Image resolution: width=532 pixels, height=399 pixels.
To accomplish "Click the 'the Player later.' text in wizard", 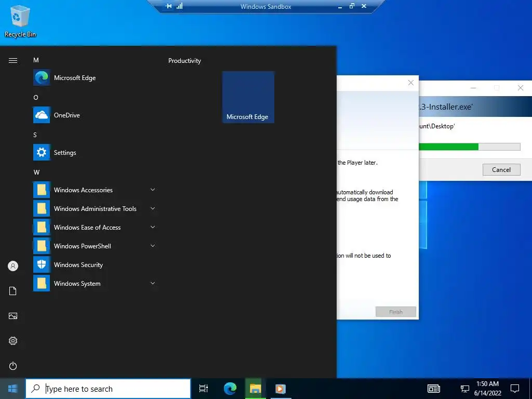I will coord(357,163).
